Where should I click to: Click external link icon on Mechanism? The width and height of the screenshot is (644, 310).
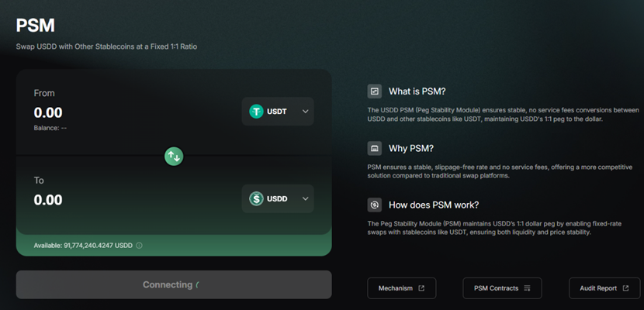421,288
